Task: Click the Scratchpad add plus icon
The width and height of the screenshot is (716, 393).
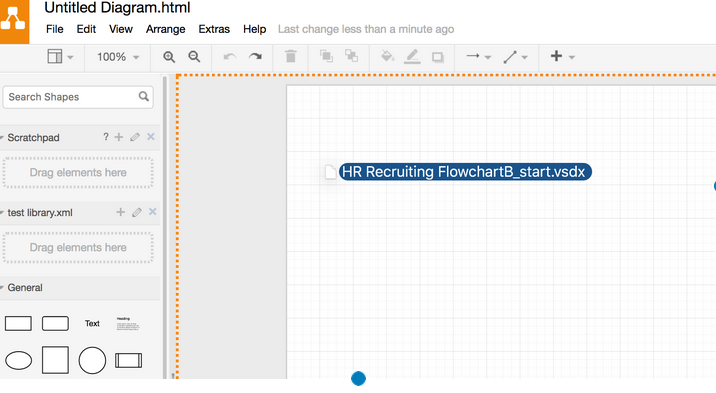Action: coord(119,137)
